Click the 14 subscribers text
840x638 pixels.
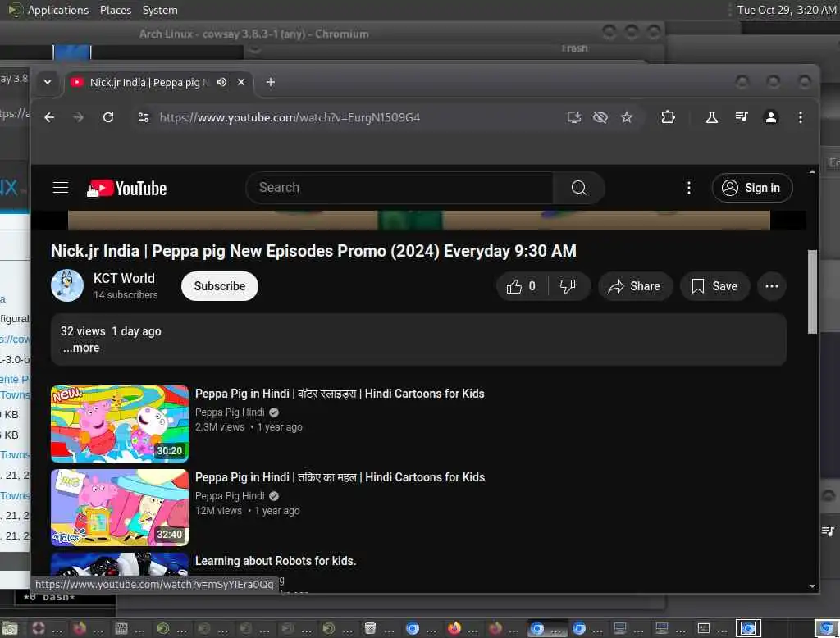pos(126,295)
